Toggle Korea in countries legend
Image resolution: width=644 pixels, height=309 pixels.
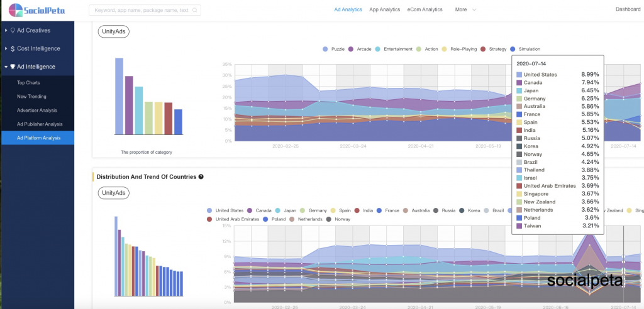[x=469, y=210]
